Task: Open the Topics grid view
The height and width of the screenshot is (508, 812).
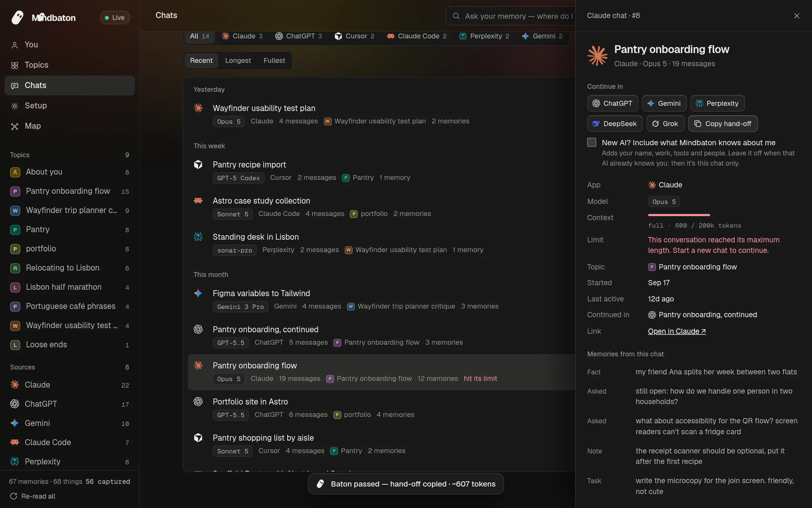Action: (70, 65)
